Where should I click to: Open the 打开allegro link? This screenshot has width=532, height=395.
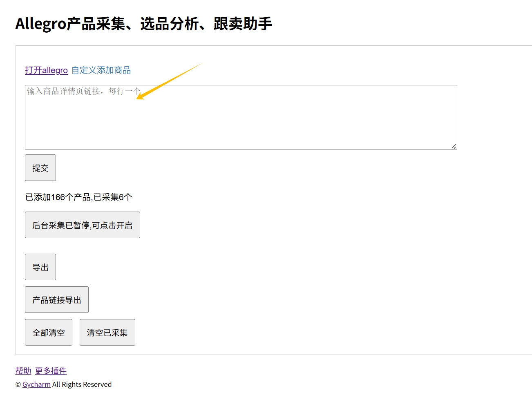pos(46,70)
